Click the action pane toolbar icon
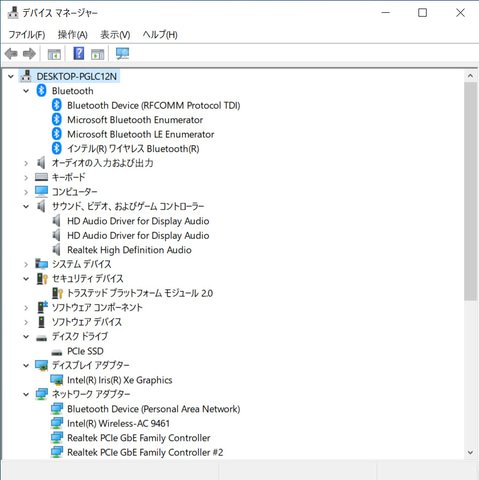The width and height of the screenshot is (479, 480). click(98, 54)
